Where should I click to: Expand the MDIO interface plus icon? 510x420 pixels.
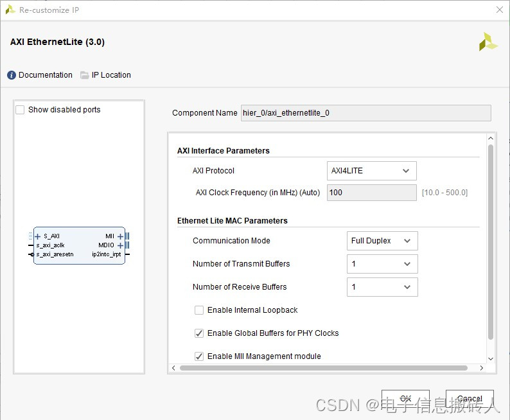[120, 245]
